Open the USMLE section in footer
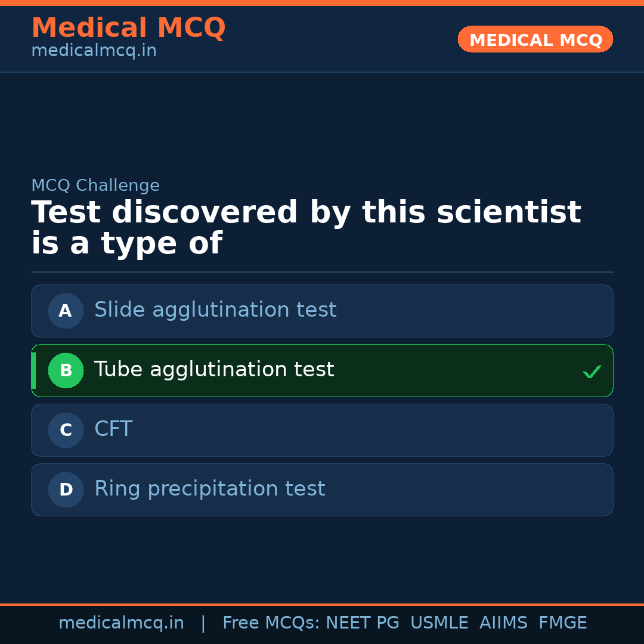 coord(439,623)
